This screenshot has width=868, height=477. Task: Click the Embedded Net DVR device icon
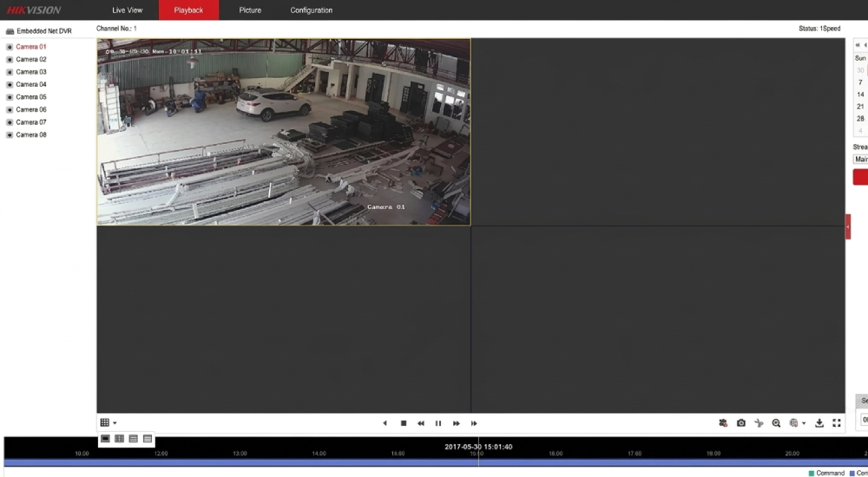point(10,31)
